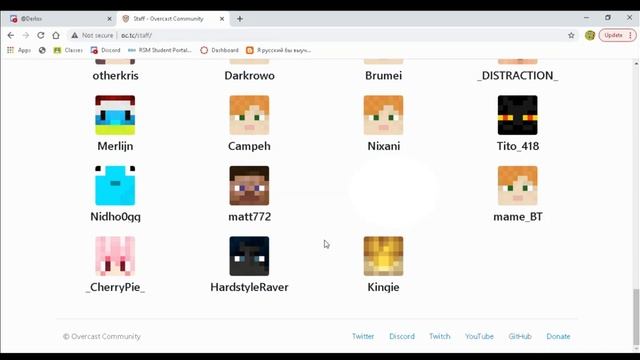Open the Discord bookmark
The image size is (640, 360).
point(106,50)
